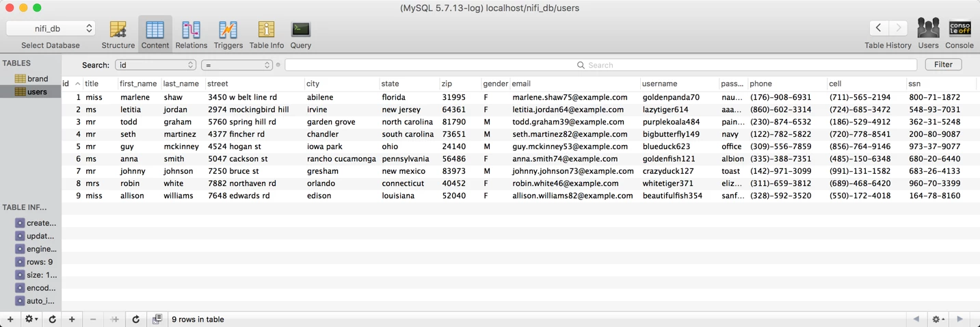The width and height of the screenshot is (980, 327).
Task: Sort by the street column header
Action: click(255, 83)
